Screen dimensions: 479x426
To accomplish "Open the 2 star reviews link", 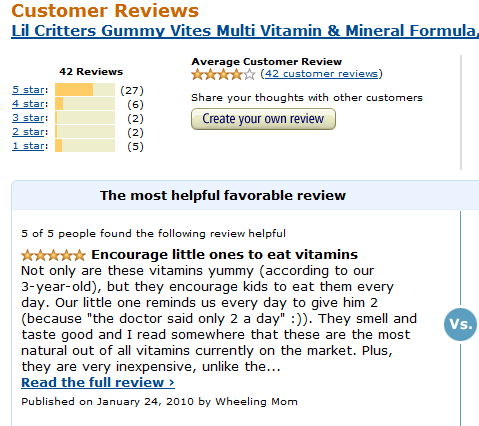I will (x=28, y=132).
